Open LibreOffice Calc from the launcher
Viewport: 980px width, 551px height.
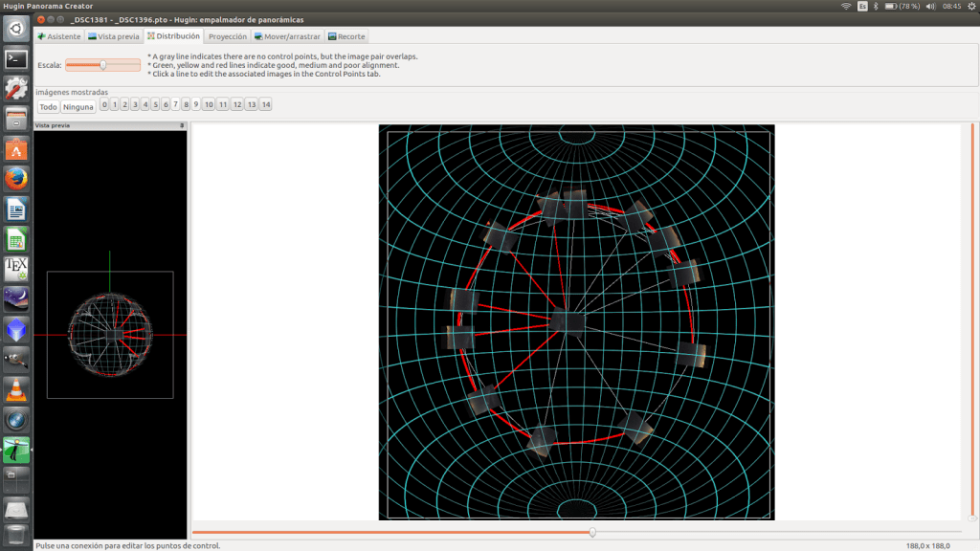point(16,239)
